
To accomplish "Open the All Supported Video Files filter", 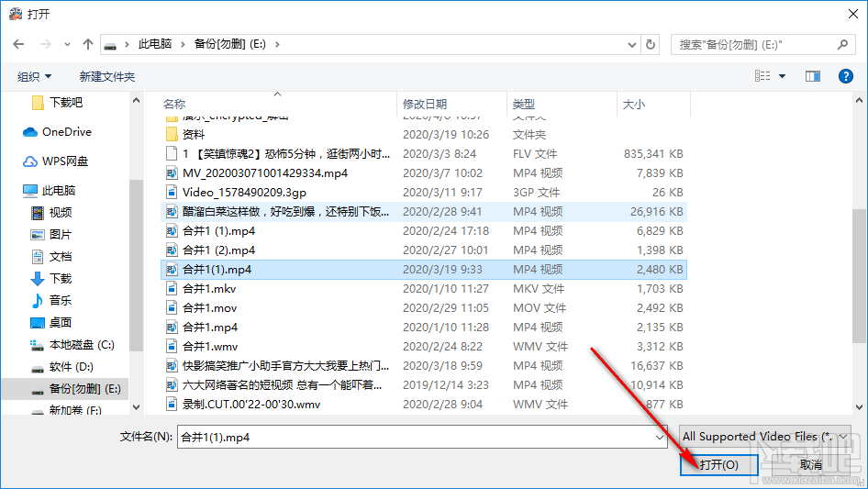I will (765, 437).
